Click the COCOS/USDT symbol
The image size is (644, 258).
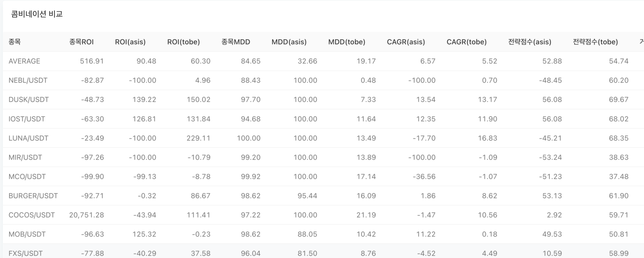tap(31, 215)
